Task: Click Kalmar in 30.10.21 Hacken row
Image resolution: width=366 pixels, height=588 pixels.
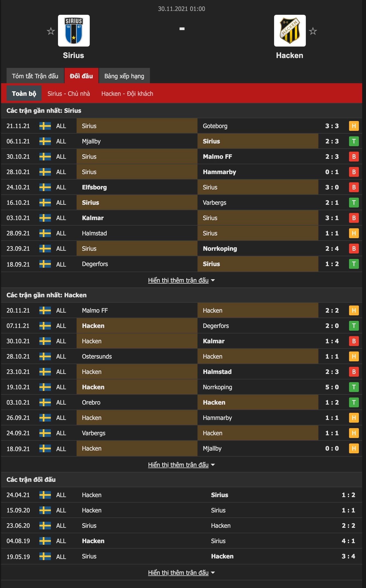Action: pyautogui.click(x=214, y=341)
